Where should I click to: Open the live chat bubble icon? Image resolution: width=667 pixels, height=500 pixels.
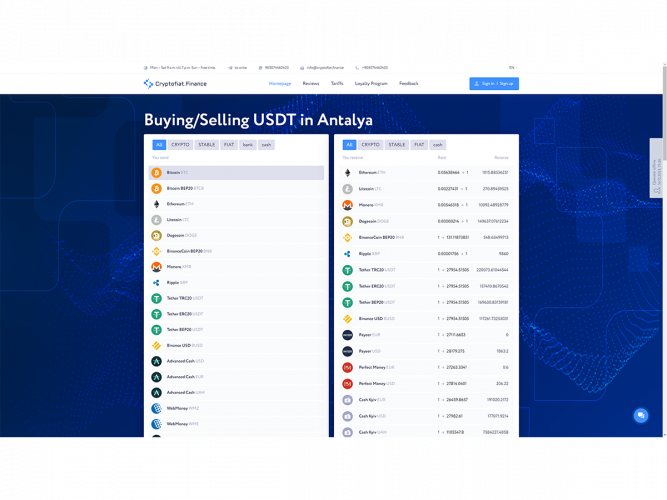pyautogui.click(x=641, y=415)
